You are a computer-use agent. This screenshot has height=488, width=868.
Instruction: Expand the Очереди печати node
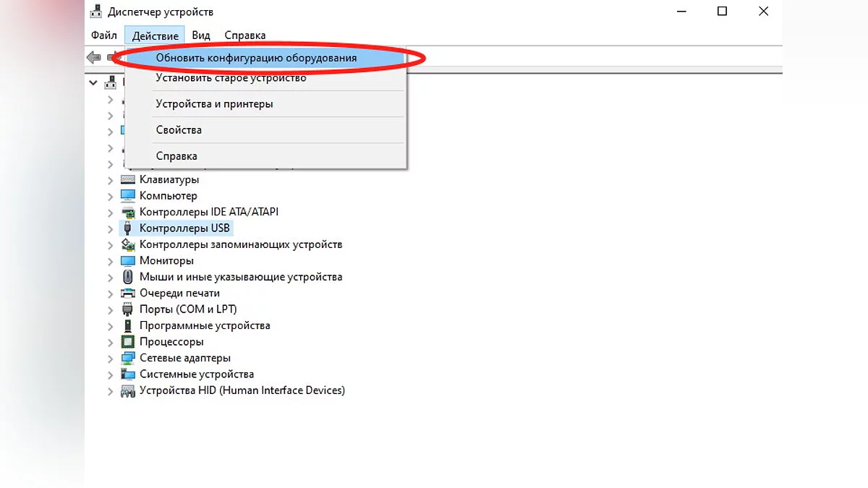click(111, 293)
